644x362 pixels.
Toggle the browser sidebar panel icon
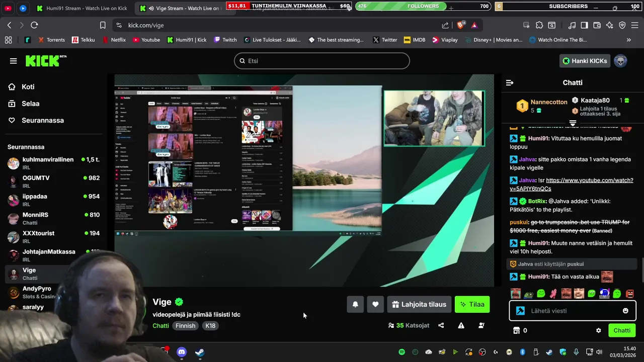point(584,25)
